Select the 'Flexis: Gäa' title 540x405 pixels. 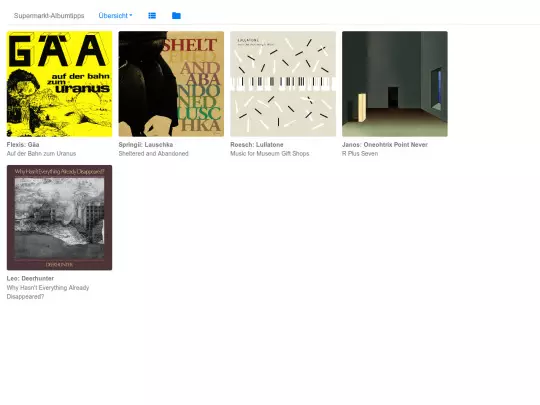pyautogui.click(x=23, y=145)
